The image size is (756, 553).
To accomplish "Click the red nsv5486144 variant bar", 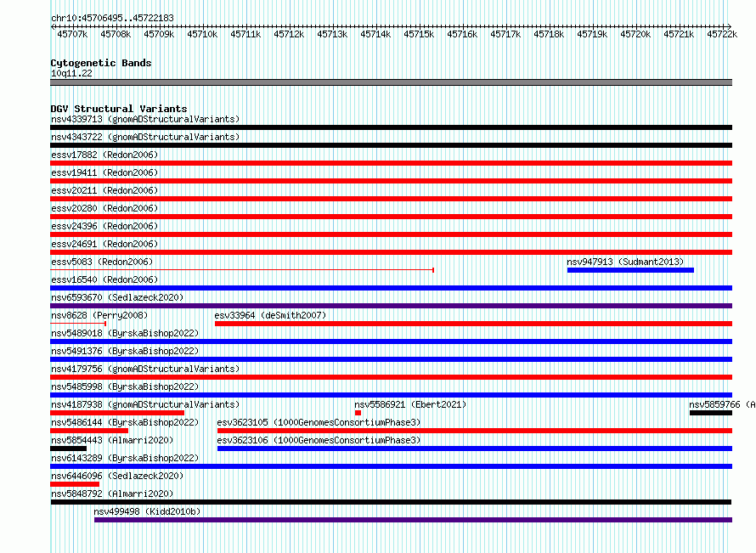I will click(x=89, y=431).
